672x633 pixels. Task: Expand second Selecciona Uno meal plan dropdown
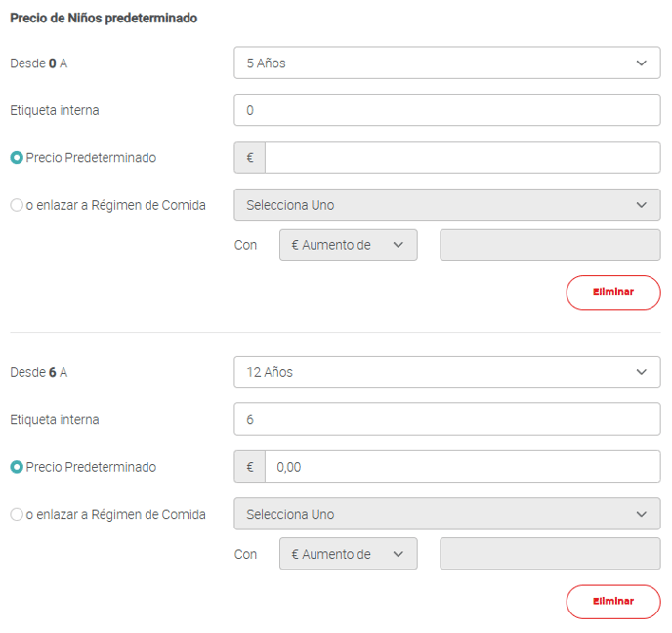446,514
